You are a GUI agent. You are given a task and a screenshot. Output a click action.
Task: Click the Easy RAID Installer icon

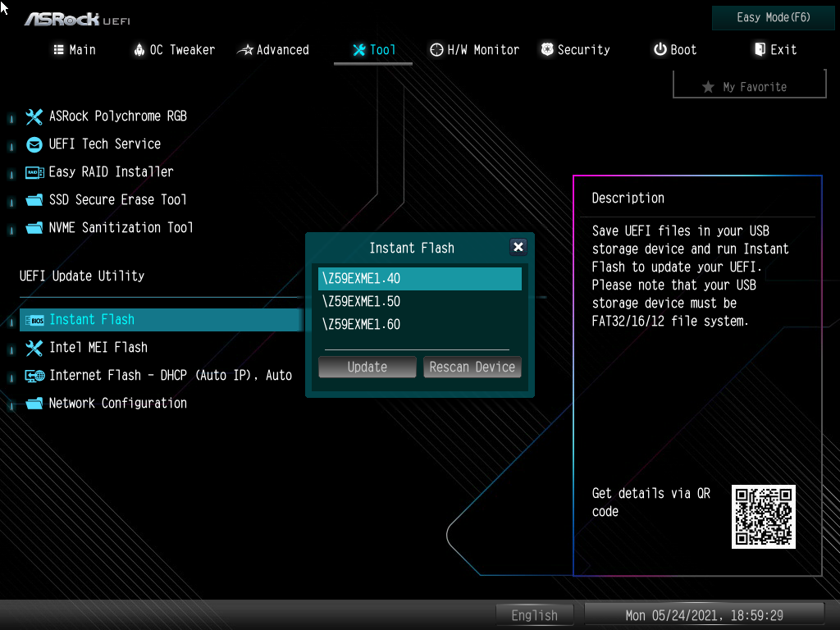point(34,172)
